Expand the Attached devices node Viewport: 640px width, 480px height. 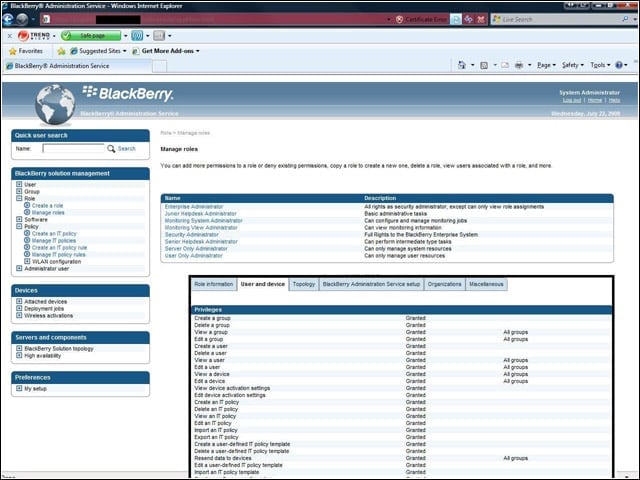point(19,301)
